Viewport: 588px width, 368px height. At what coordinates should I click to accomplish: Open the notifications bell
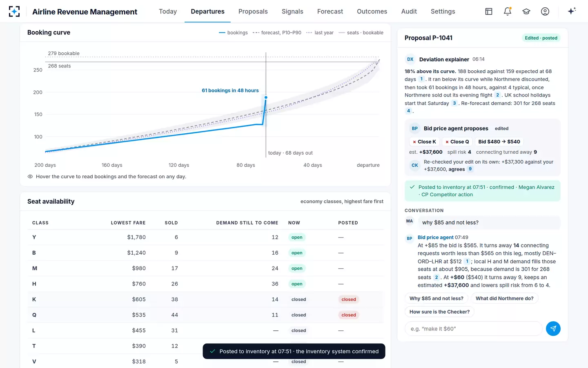(508, 11)
